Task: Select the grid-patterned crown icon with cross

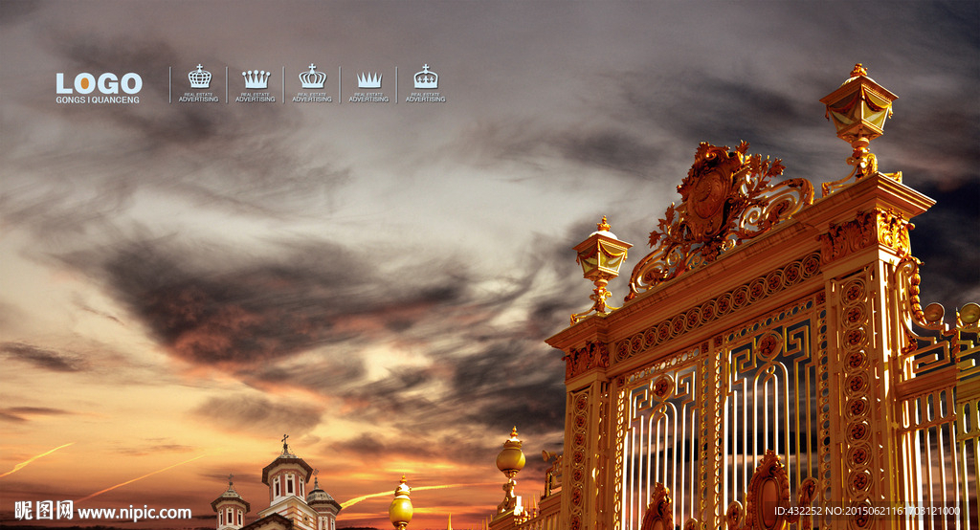Action: (x=199, y=77)
